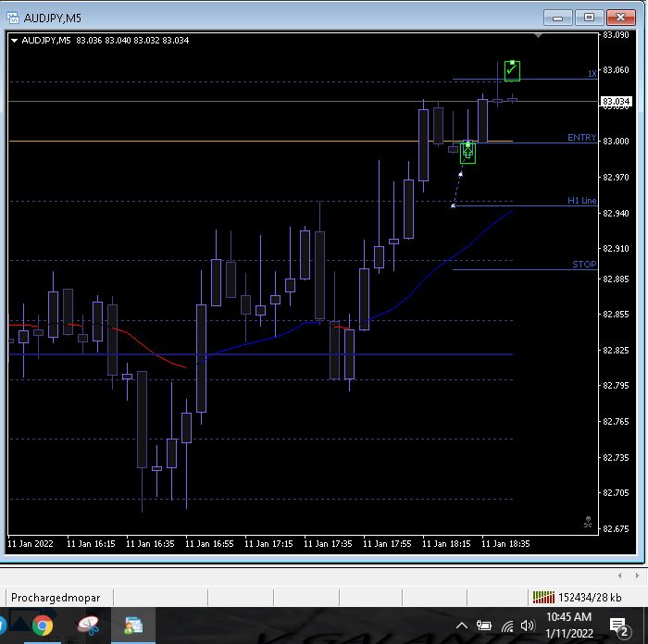Open the AUDJPY,M5 chart header dropdown triangle
This screenshot has width=648, height=644.
pos(14,41)
